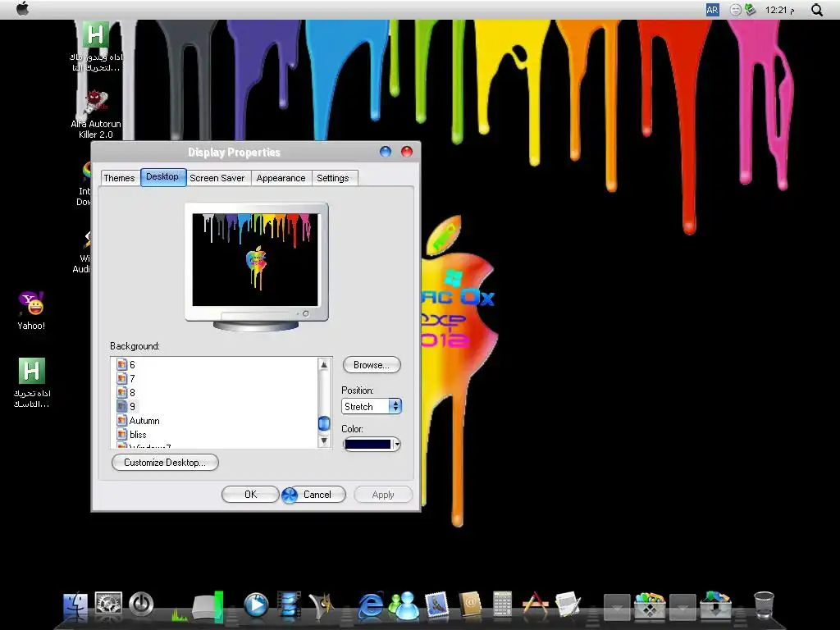This screenshot has height=630, width=840.
Task: Click the Apply button
Action: (x=383, y=495)
